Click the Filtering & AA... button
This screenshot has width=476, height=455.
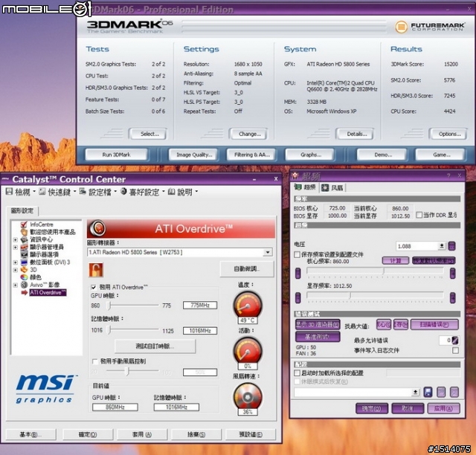pos(251,155)
